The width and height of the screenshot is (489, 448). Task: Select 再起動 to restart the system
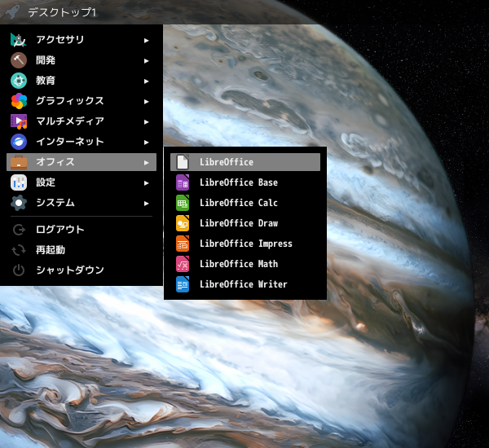coord(51,250)
